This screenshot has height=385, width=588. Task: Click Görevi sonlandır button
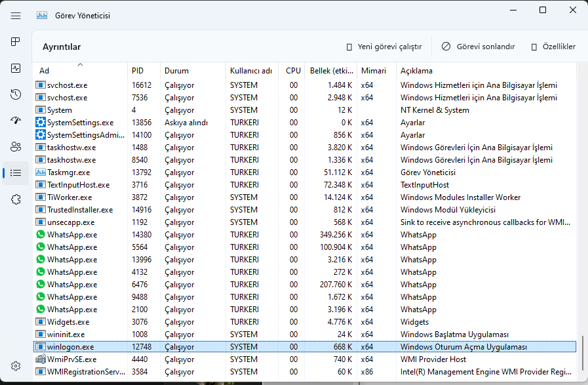coord(479,47)
